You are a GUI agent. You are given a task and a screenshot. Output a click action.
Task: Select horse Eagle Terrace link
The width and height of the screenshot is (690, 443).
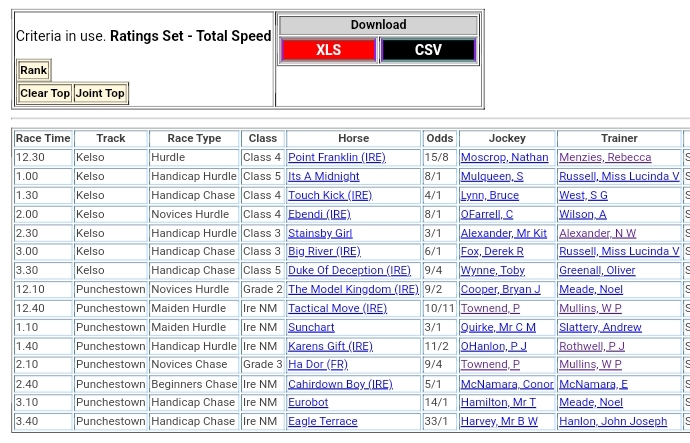click(x=322, y=422)
